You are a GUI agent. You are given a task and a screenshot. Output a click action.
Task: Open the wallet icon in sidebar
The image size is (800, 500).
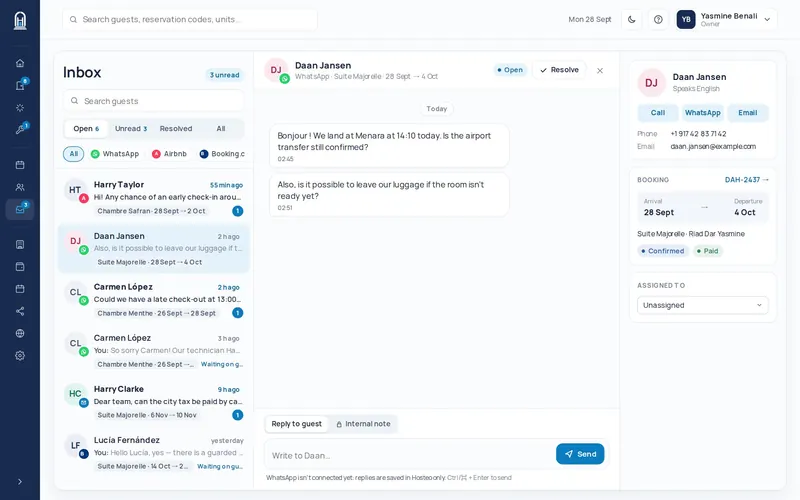(x=20, y=266)
